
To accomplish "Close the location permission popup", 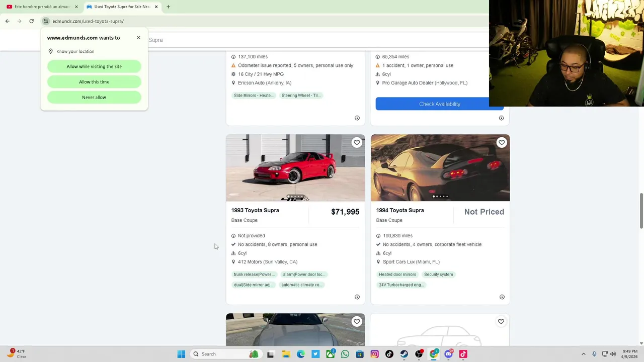I will click(x=138, y=38).
